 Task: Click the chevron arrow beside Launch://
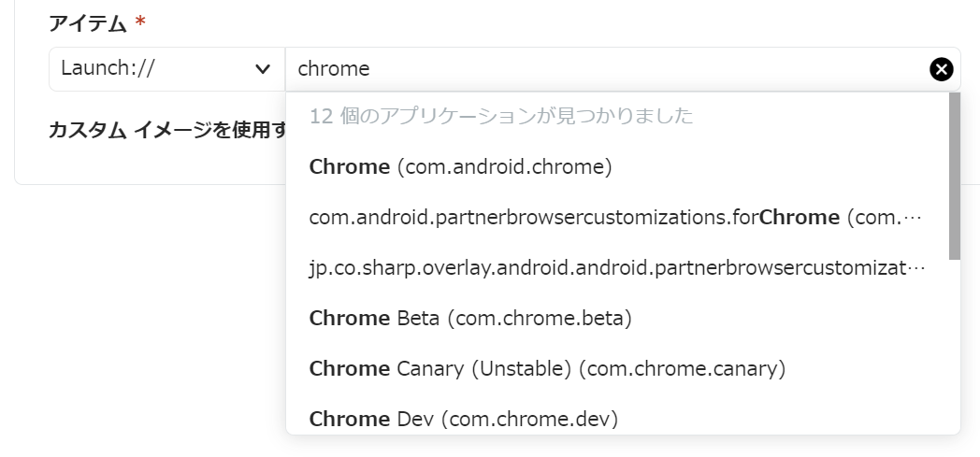point(263,69)
